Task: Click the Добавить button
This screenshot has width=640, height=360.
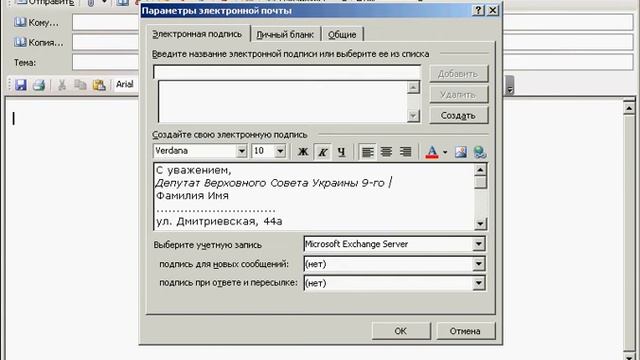Action: click(458, 74)
